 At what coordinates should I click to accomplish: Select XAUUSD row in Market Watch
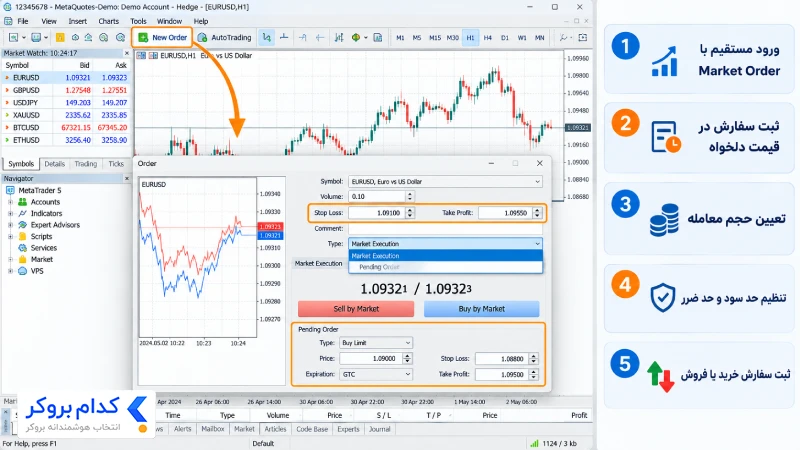click(x=66, y=115)
